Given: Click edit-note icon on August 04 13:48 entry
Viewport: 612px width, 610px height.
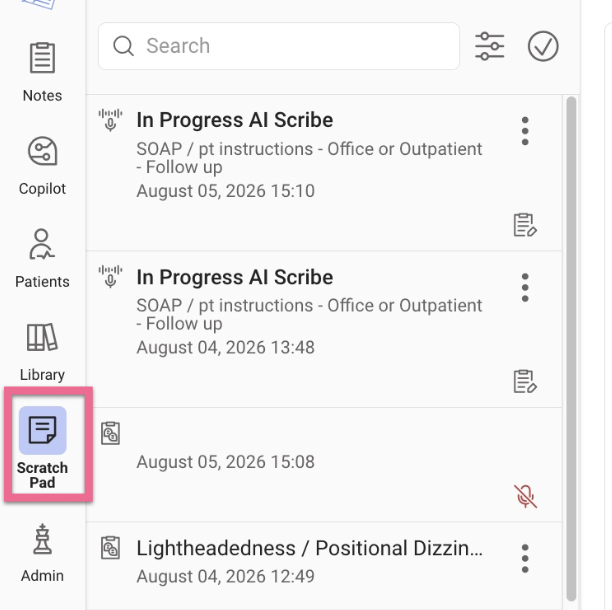Looking at the screenshot, I should 525,382.
